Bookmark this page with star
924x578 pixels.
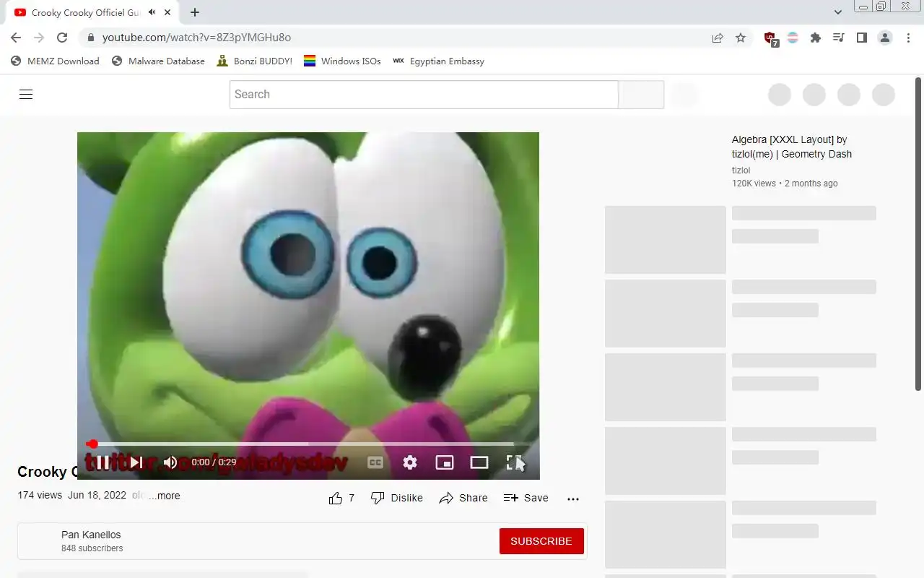pos(741,38)
